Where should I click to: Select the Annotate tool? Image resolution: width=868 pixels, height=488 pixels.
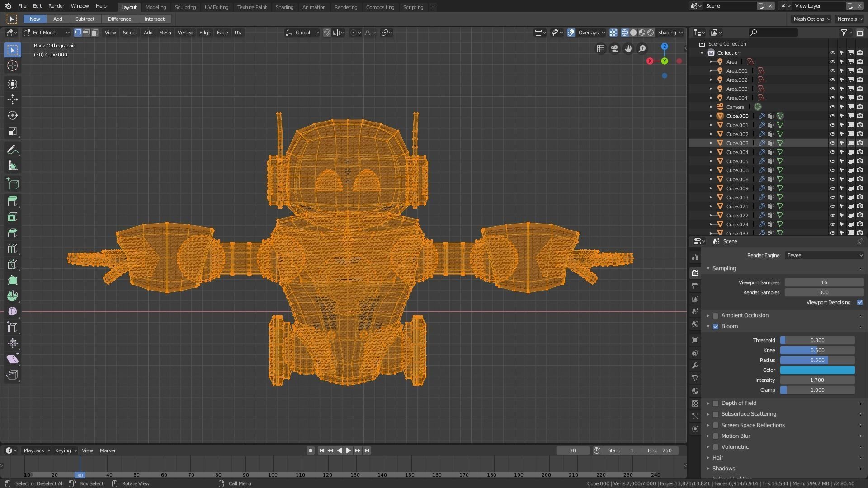point(13,150)
